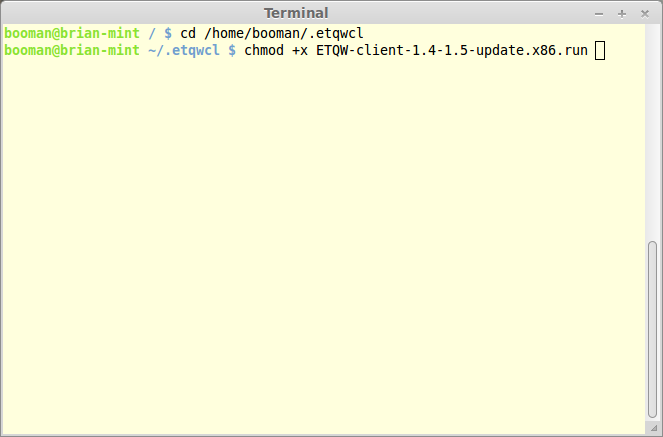Click the blue slash in first prompt
This screenshot has width=663, height=437.
coord(152,33)
